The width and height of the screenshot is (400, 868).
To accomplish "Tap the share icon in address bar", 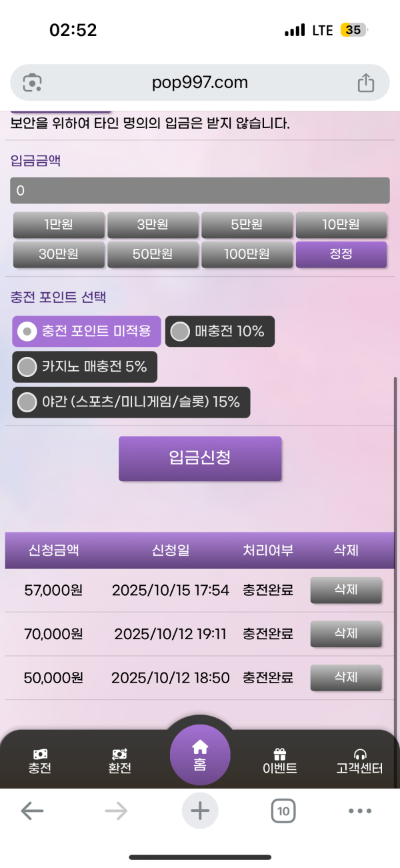I will pos(365,83).
